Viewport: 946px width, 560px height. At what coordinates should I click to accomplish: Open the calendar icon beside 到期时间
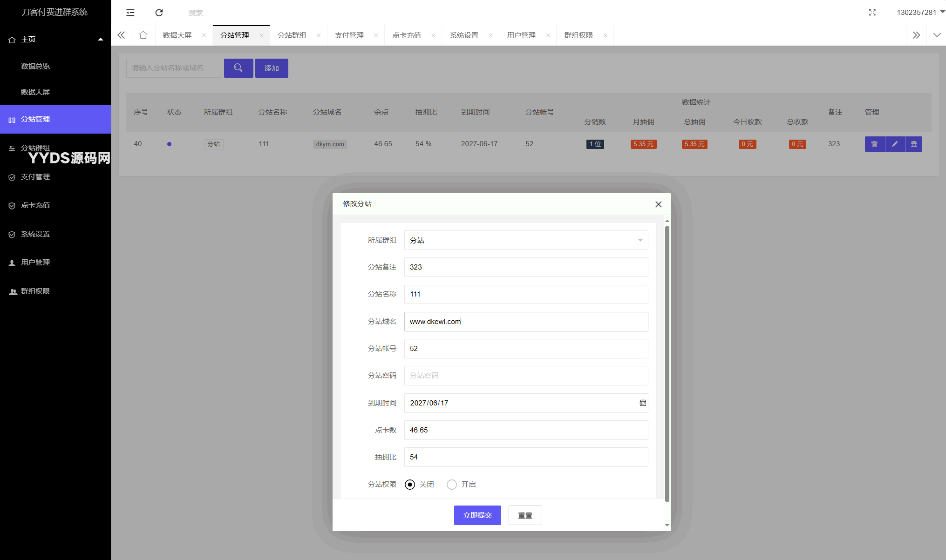tap(643, 403)
